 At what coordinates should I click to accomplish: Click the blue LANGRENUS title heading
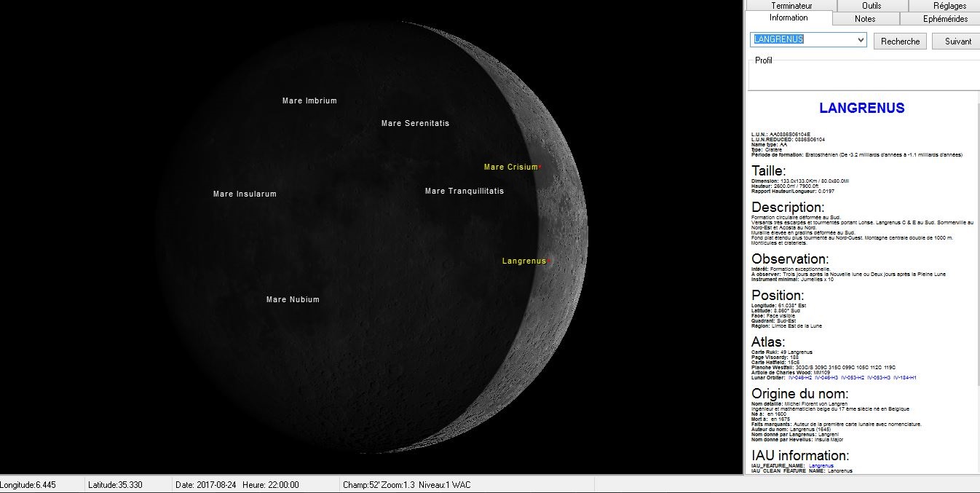click(861, 109)
